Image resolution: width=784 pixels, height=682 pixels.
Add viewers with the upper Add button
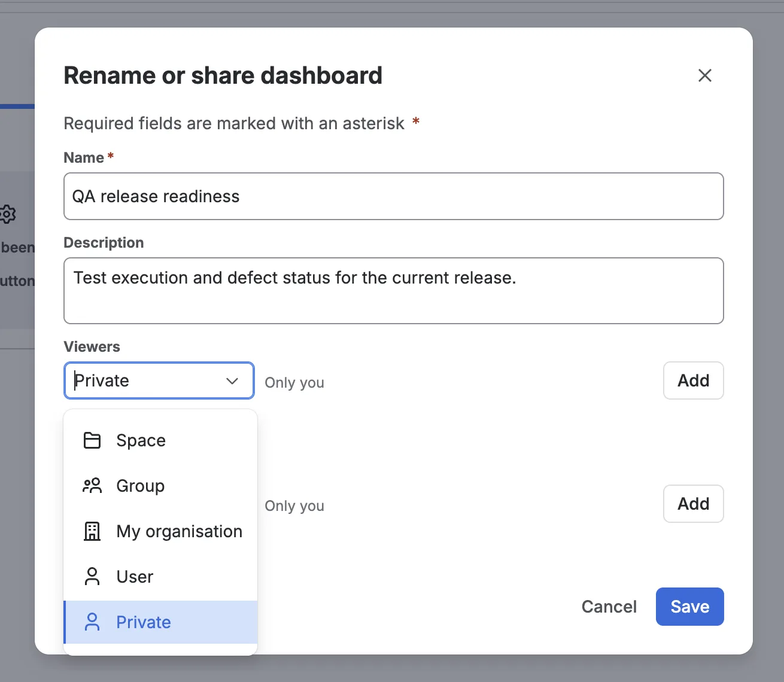(693, 380)
